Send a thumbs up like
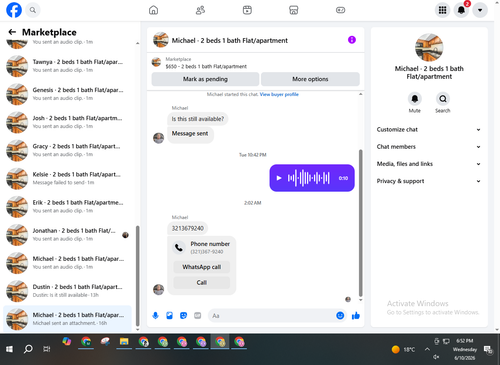This screenshot has width=500, height=365. coord(356,315)
